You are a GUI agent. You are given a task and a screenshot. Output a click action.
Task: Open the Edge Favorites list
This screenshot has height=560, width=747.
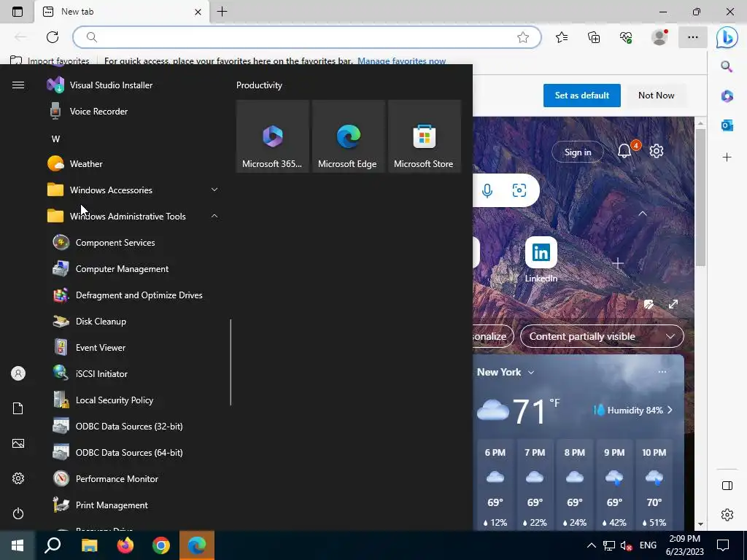click(562, 37)
